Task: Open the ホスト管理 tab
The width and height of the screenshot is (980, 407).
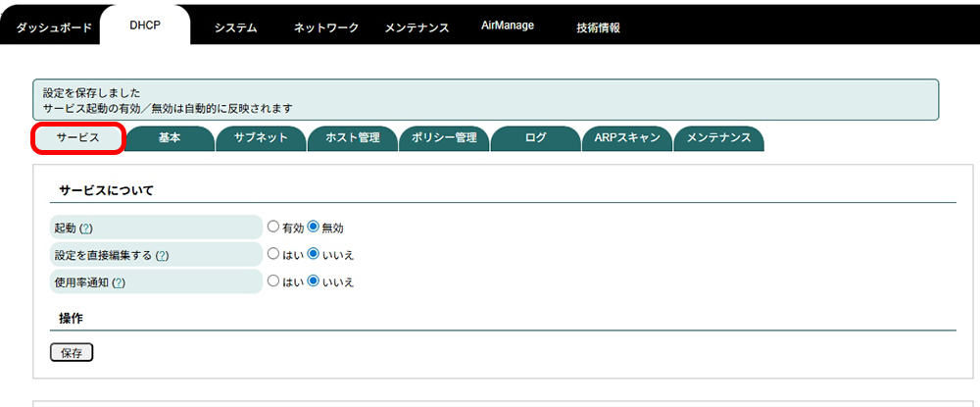Action: (352, 138)
